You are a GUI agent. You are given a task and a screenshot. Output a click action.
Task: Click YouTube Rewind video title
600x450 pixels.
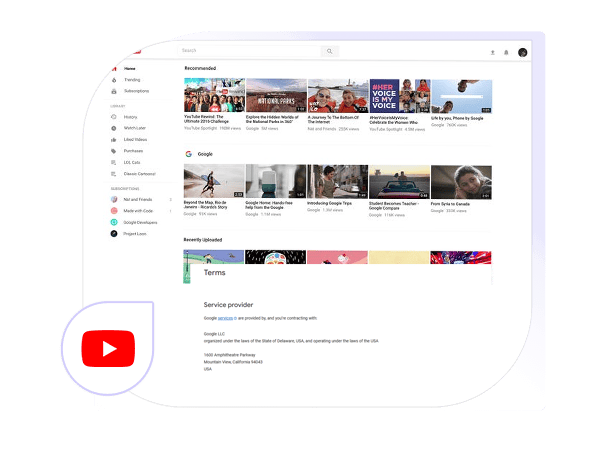click(x=206, y=119)
